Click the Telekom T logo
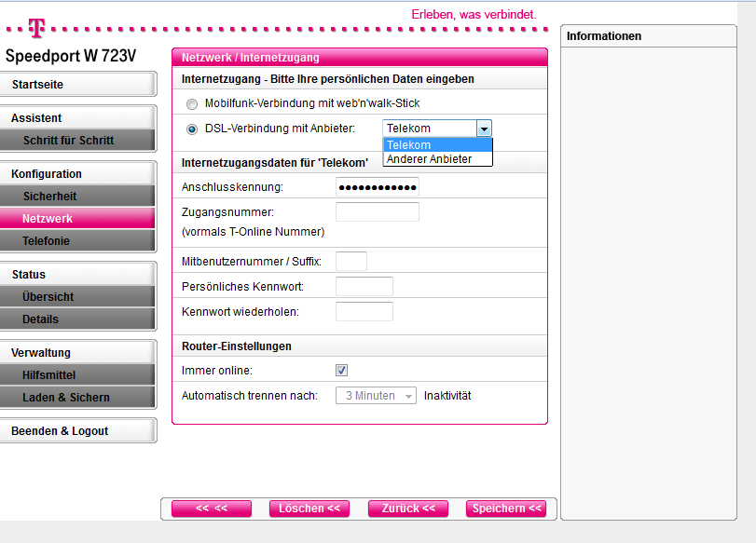Viewport: 756px width, 543px height. tap(36, 28)
